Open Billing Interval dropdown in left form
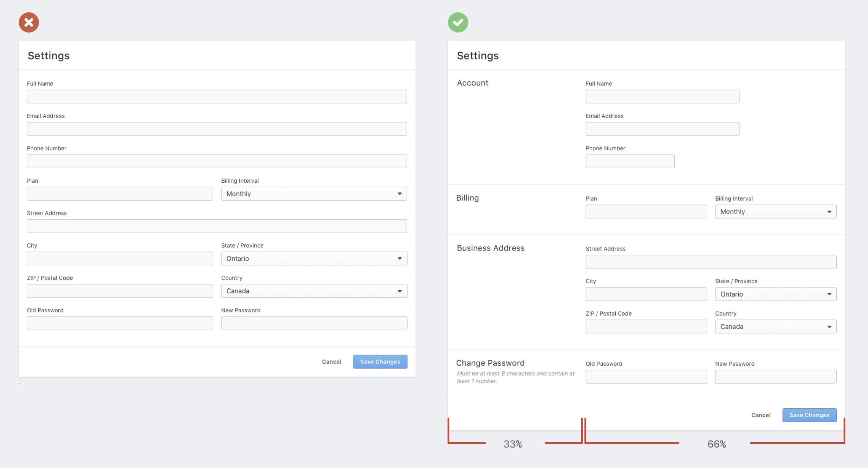868x468 pixels. (x=314, y=194)
